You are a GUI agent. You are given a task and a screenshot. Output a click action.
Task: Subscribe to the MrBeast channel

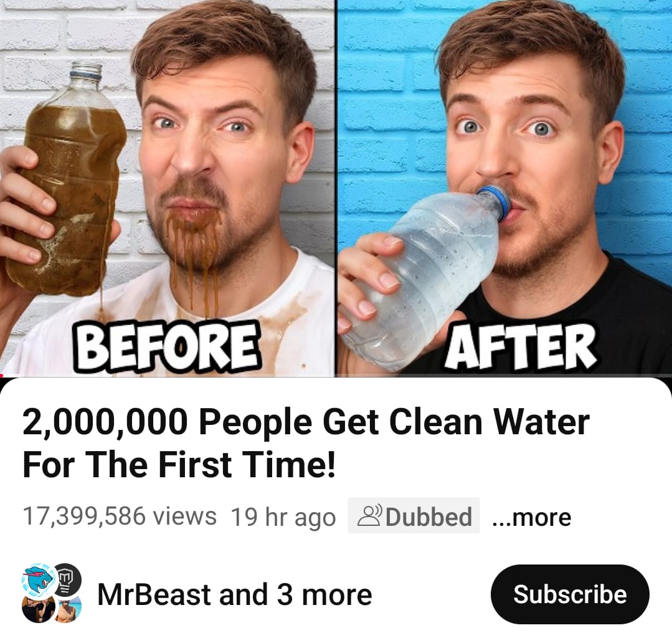pos(570,594)
